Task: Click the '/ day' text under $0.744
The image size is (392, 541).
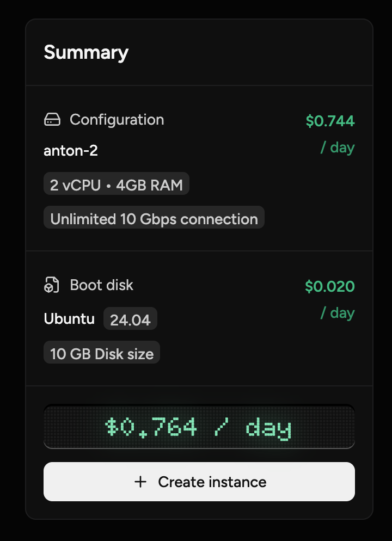Action: click(338, 147)
